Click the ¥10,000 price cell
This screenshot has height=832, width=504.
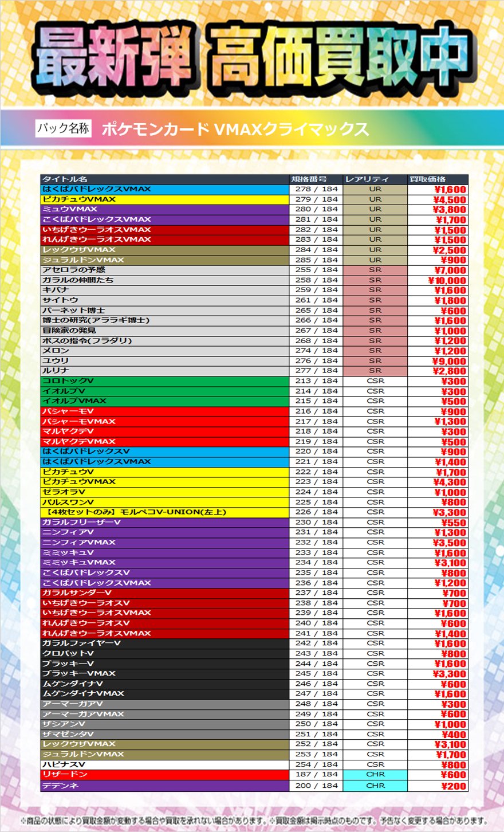click(x=438, y=280)
